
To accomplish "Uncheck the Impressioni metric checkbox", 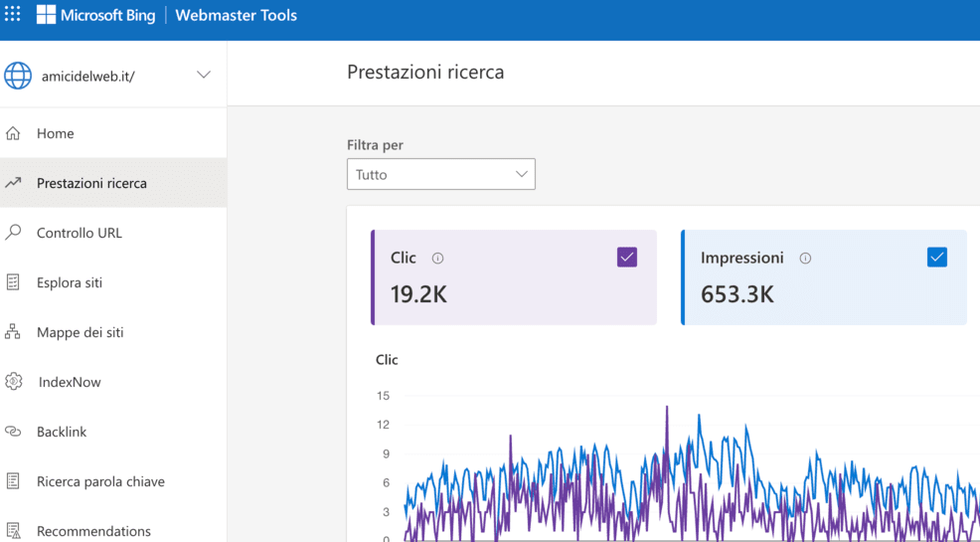I will (937, 257).
